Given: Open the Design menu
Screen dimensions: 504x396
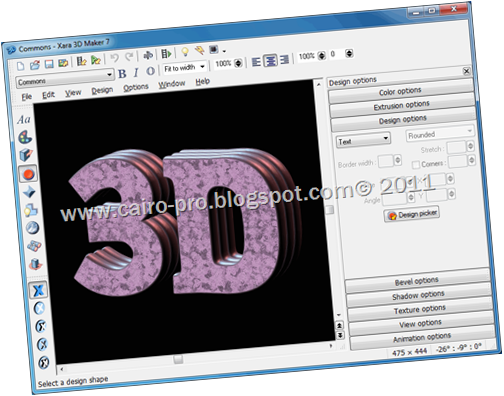Looking at the screenshot, I should 102,90.
